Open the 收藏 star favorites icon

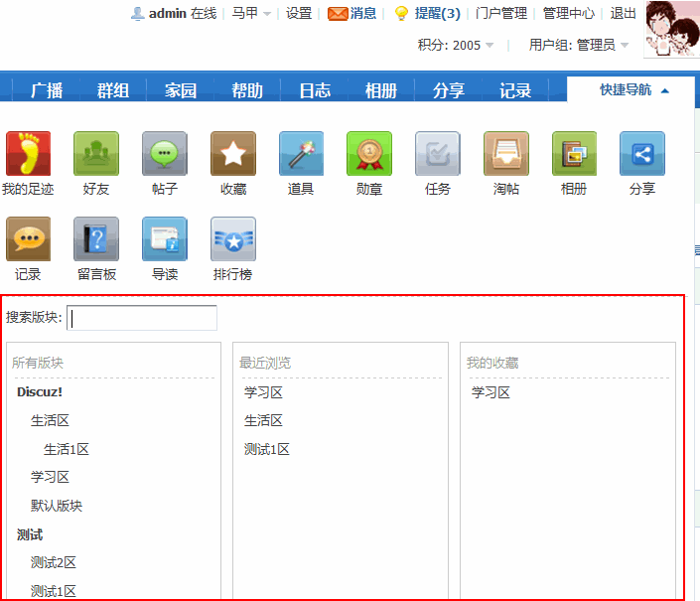click(x=233, y=154)
